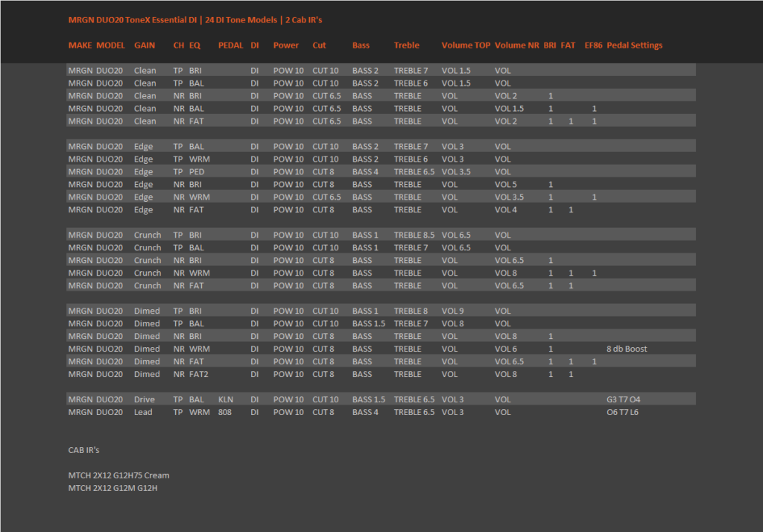Image resolution: width=763 pixels, height=532 pixels.
Task: Click 'Dimed' in the NR FAT2 row
Action: 147,374
